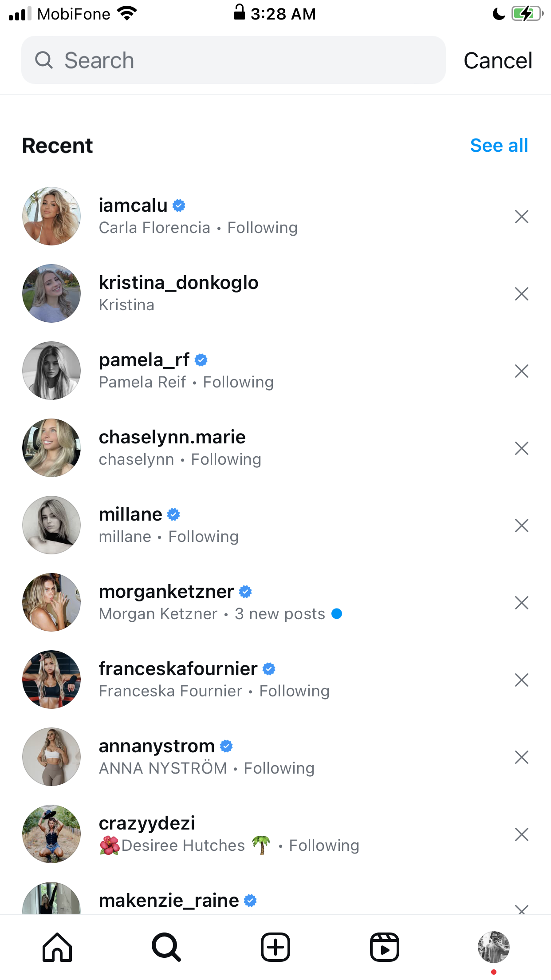Remove kristina_donkoglo from recent searches
Screen dimensions: 551x980
click(522, 294)
